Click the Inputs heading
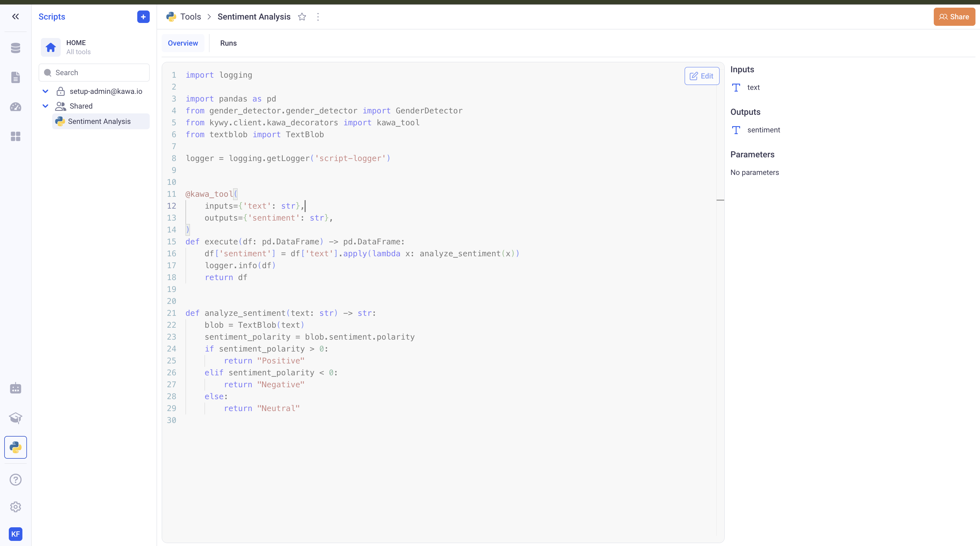This screenshot has width=980, height=546. point(742,69)
